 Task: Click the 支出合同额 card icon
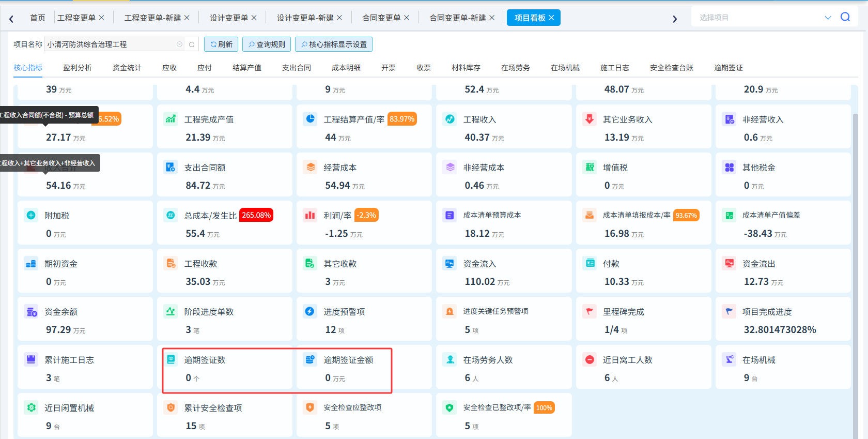(x=171, y=167)
